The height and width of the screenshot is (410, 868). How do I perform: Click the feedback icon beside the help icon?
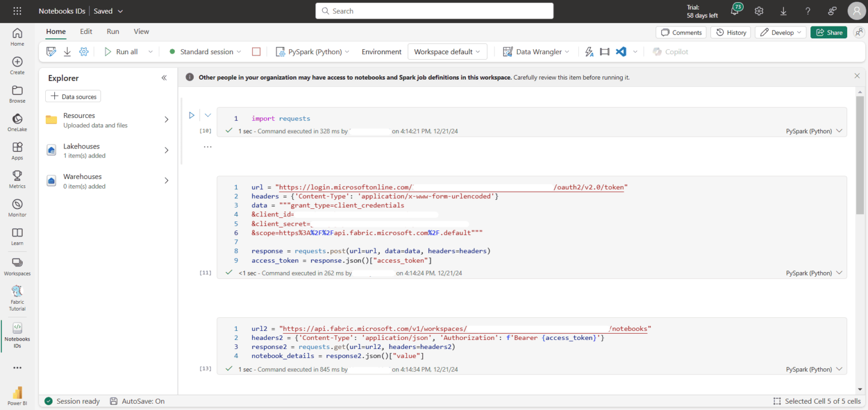click(x=832, y=11)
